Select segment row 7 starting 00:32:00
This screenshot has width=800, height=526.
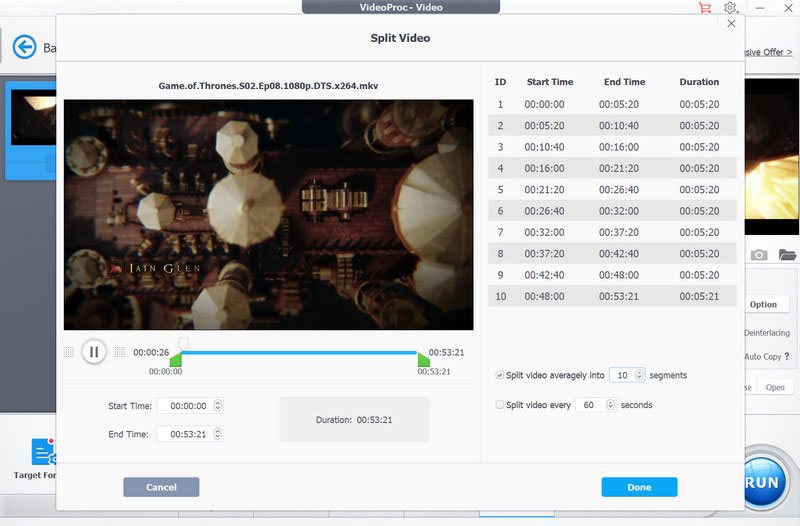click(612, 233)
